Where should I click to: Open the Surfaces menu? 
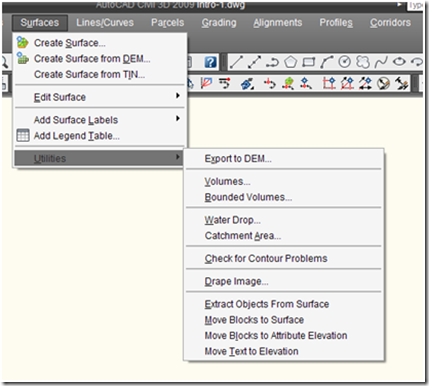pyautogui.click(x=40, y=23)
